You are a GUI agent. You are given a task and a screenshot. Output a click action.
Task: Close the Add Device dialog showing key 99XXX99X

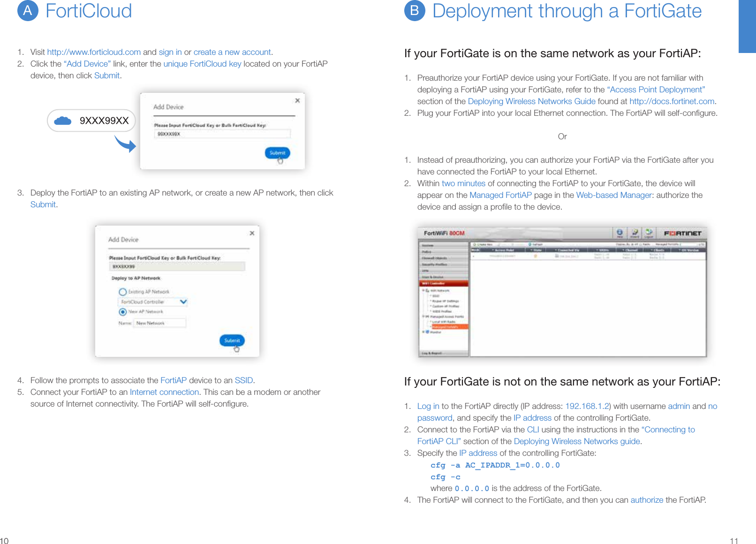297,100
